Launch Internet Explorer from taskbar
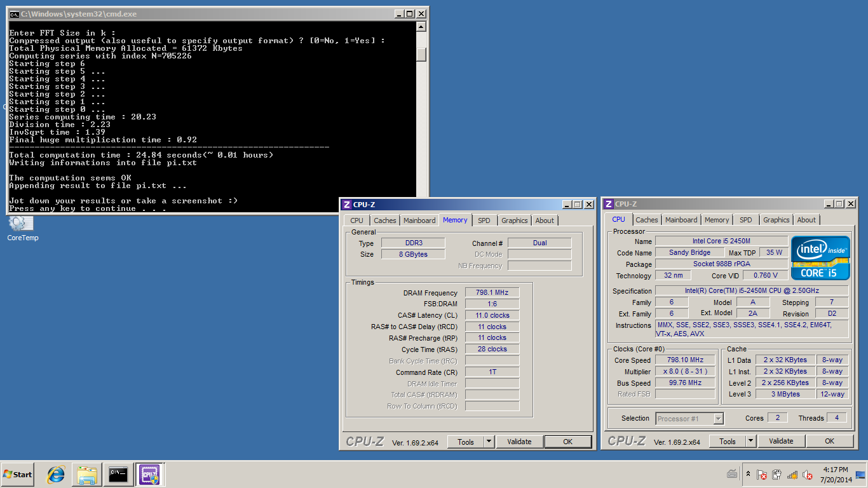This screenshot has width=868, height=488. coord(56,474)
